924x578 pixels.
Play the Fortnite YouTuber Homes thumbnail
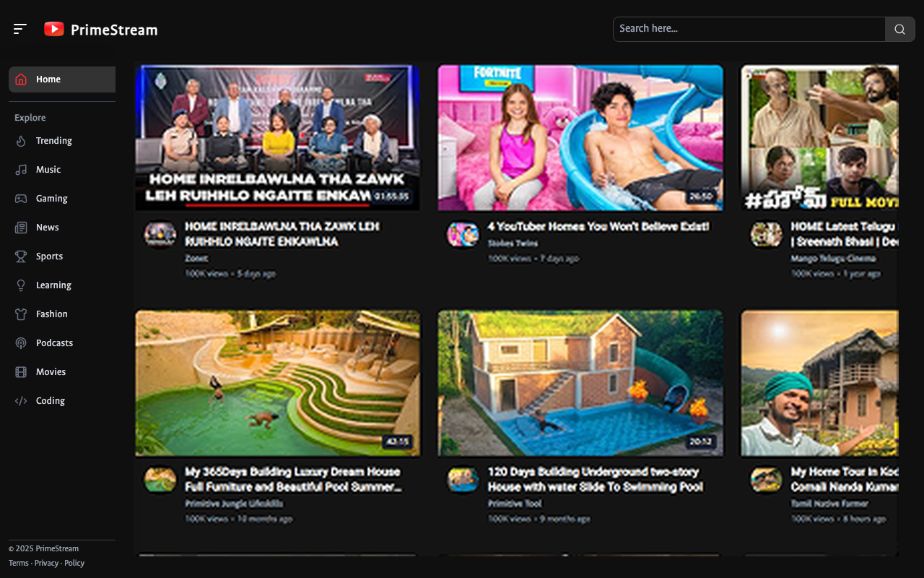tap(580, 138)
